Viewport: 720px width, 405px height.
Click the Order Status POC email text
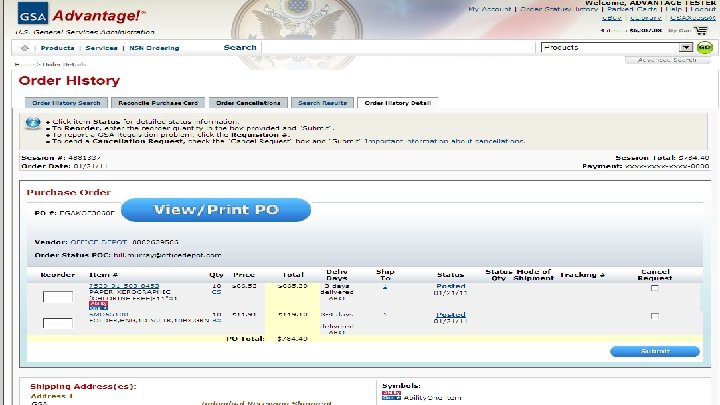coord(167,255)
